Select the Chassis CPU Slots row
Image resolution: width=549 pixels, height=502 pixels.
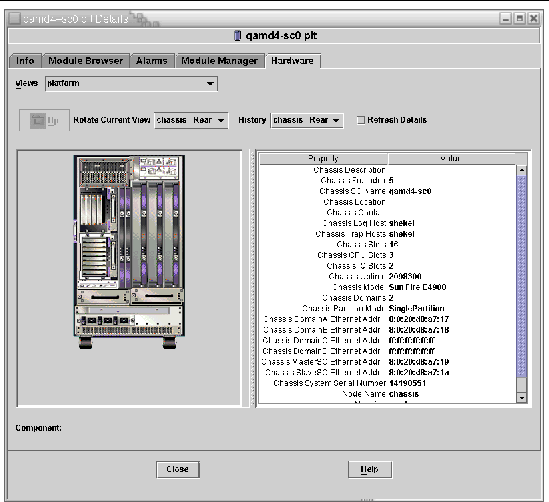click(x=388, y=255)
